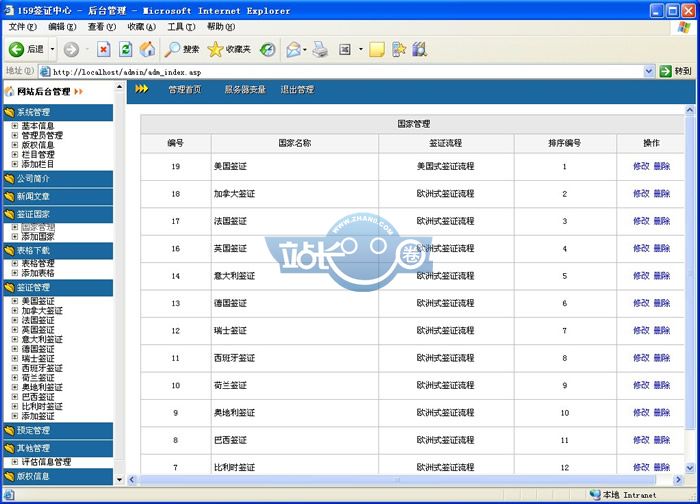
Task: Click 修改 for 荷兰签证 row
Action: 641,385
